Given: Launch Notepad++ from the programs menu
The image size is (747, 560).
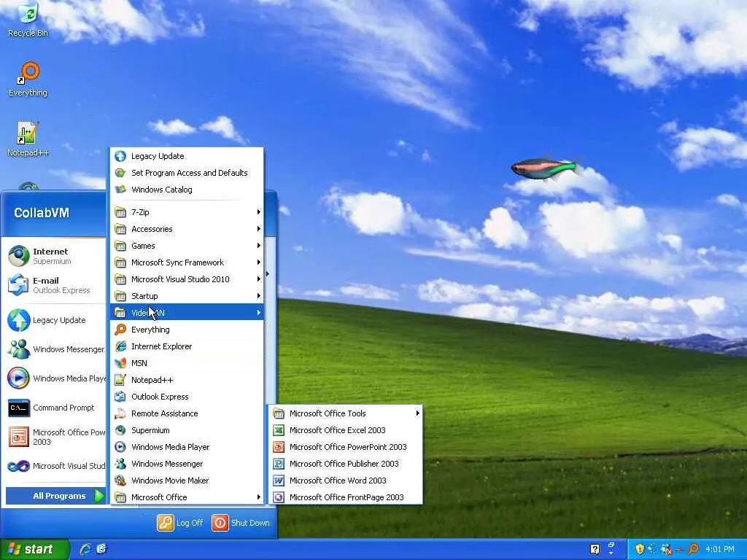Looking at the screenshot, I should click(x=187, y=380).
